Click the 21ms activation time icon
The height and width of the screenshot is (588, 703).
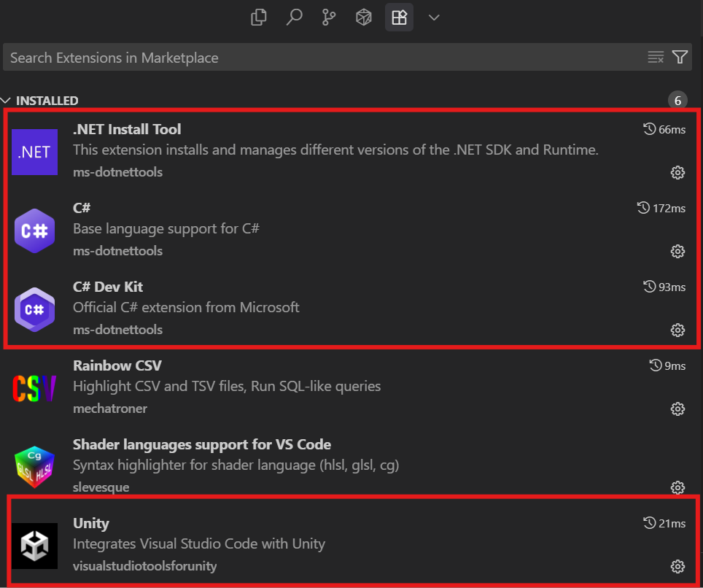click(649, 523)
